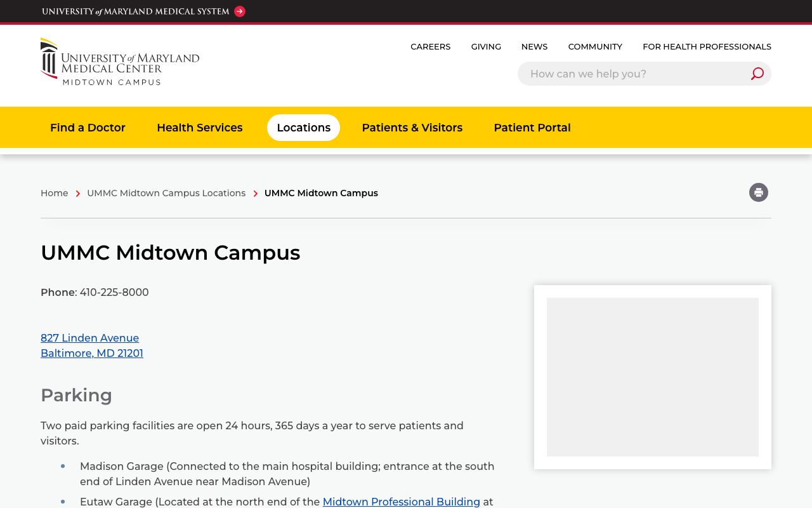Open the For Health Professionals section
This screenshot has height=508, width=812.
tap(707, 46)
